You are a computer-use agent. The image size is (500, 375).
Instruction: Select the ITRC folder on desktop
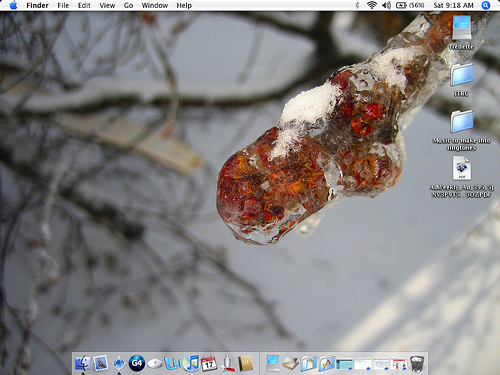(x=462, y=75)
